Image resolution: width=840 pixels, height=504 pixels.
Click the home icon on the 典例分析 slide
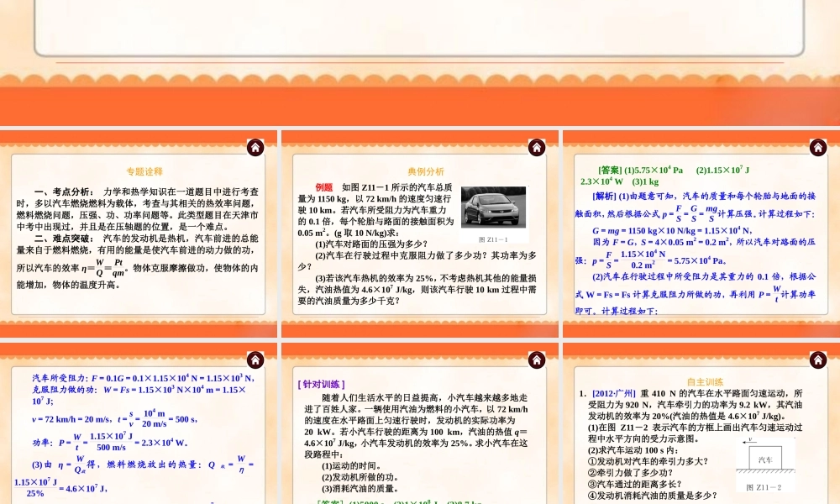tap(537, 147)
